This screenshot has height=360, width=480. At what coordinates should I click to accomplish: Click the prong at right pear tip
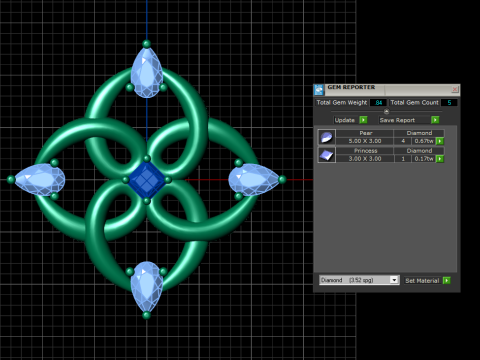click(282, 180)
